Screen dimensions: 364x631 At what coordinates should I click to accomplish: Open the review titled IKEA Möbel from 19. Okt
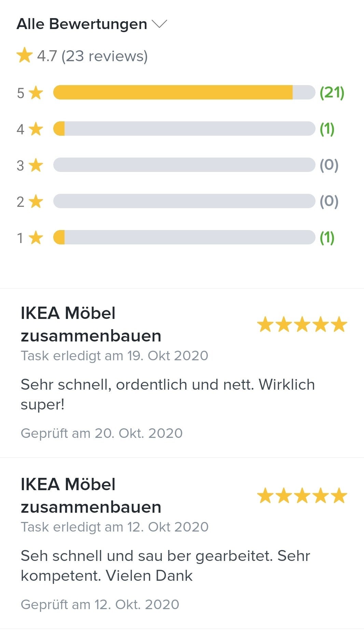(91, 324)
